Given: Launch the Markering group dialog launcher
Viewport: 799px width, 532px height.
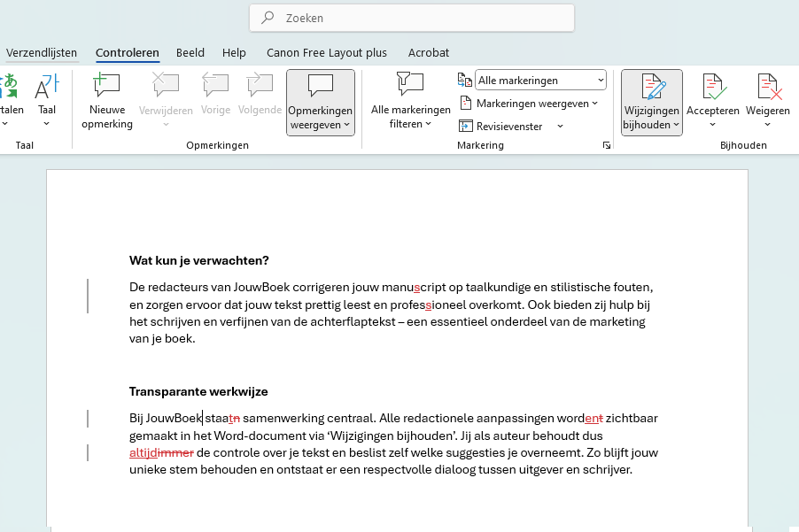Looking at the screenshot, I should [607, 145].
